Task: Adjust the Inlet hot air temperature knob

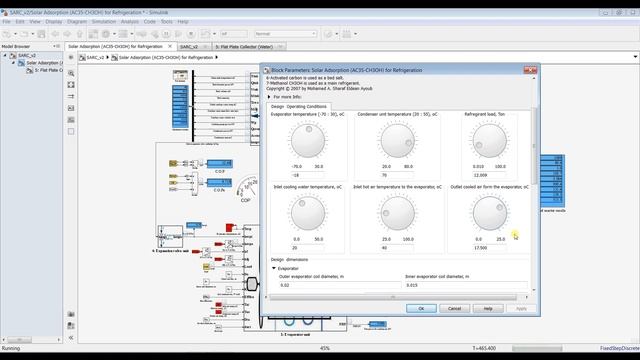Action: 397,213
